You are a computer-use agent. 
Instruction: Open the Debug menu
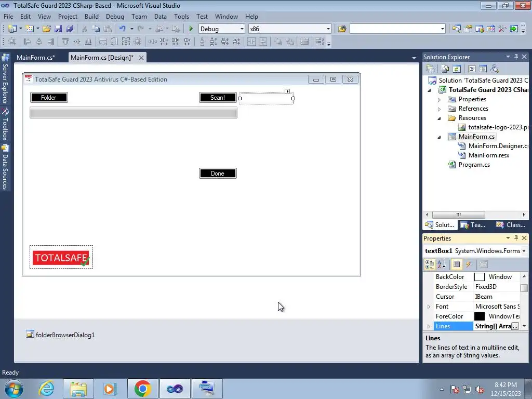pyautogui.click(x=115, y=16)
